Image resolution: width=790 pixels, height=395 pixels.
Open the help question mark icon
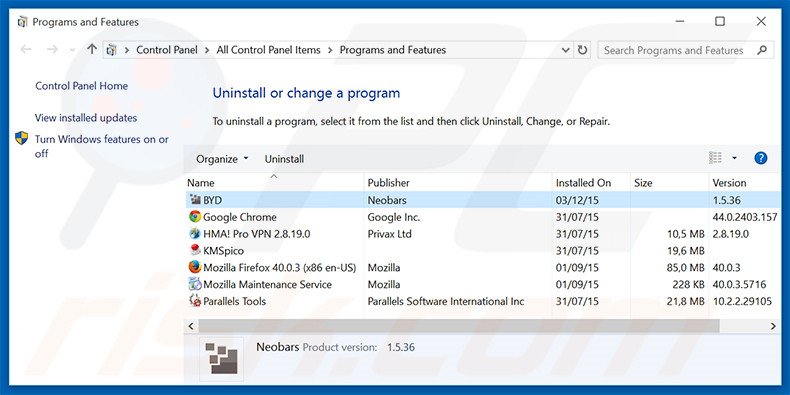point(760,158)
